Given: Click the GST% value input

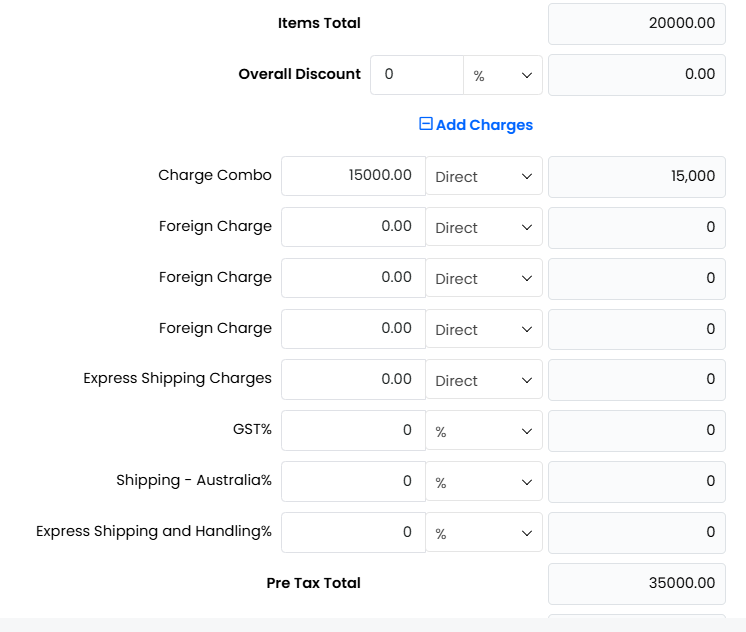Looking at the screenshot, I should click(x=353, y=431).
